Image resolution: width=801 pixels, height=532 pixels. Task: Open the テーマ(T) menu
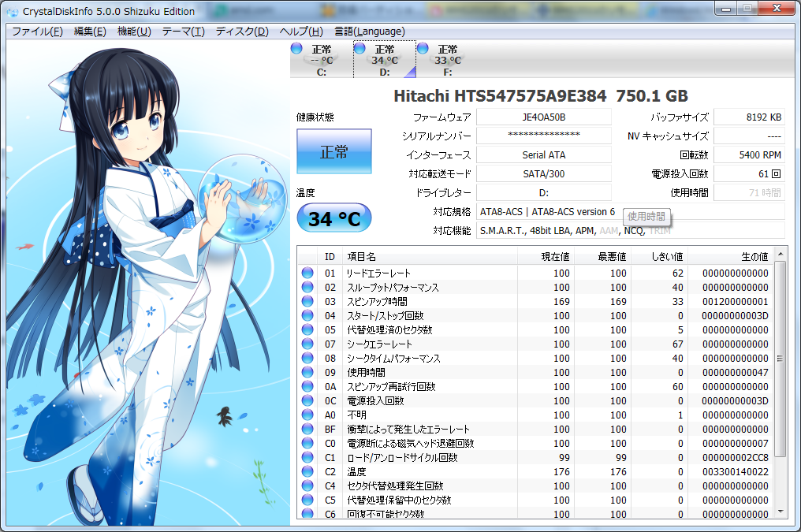click(184, 32)
